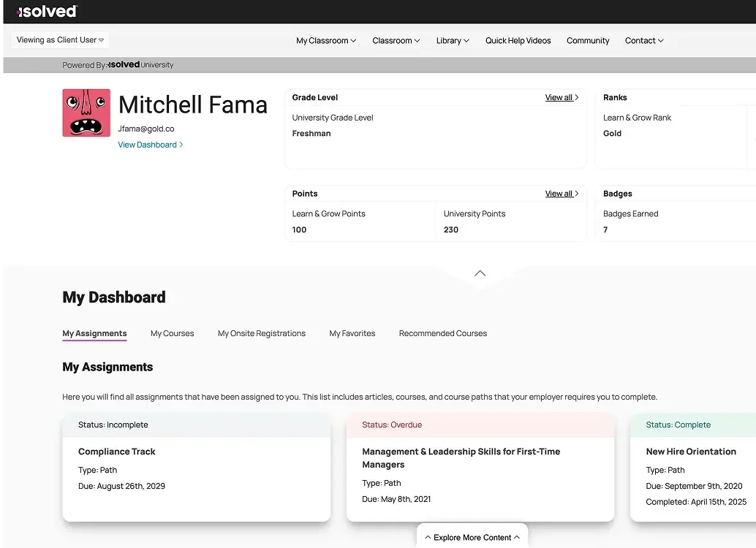Screen dimensions: 756x548
Task: Click Due: September 9th, 2020 text
Action: (695, 486)
